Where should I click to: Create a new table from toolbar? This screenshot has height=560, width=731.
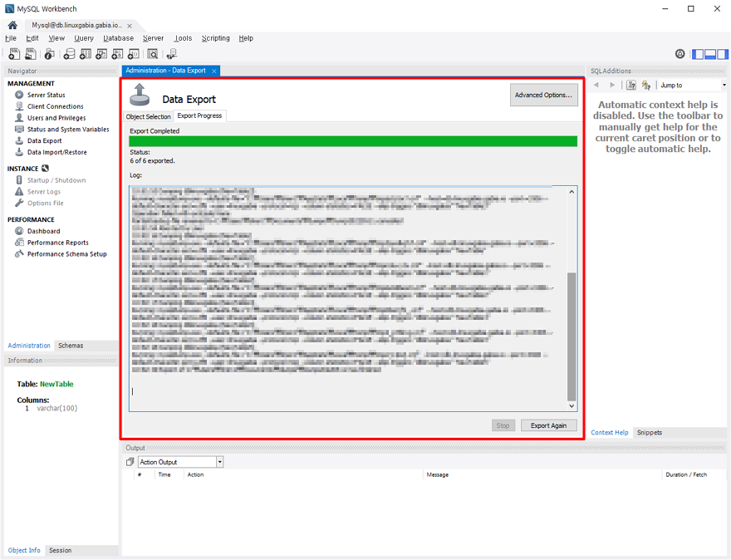[x=86, y=54]
